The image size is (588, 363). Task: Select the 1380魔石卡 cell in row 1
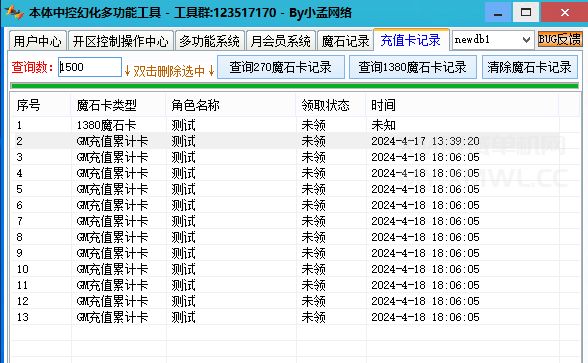[106, 125]
